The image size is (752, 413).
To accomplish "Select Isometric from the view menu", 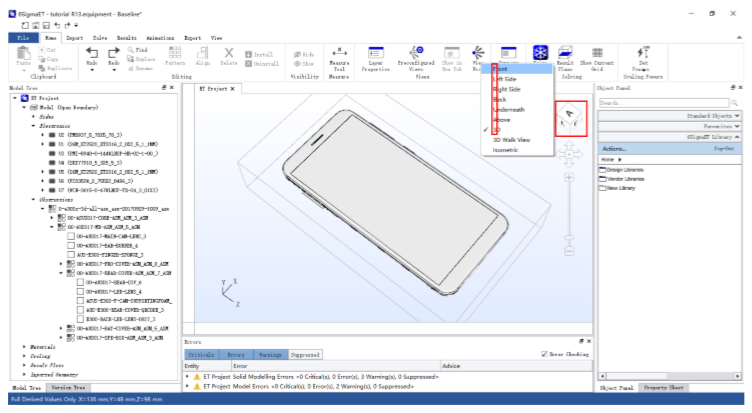I will [x=506, y=149].
